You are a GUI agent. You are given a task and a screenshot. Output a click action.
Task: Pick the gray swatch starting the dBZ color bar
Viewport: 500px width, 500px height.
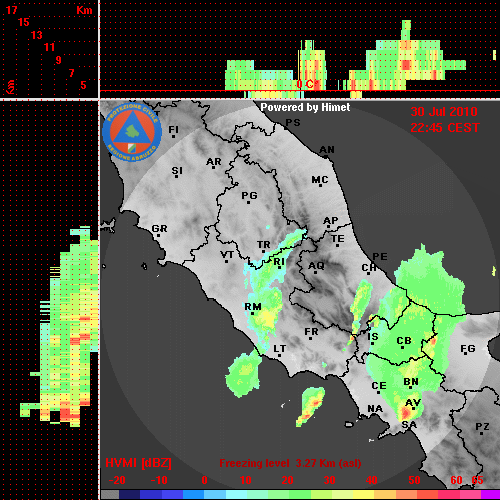coord(110,494)
